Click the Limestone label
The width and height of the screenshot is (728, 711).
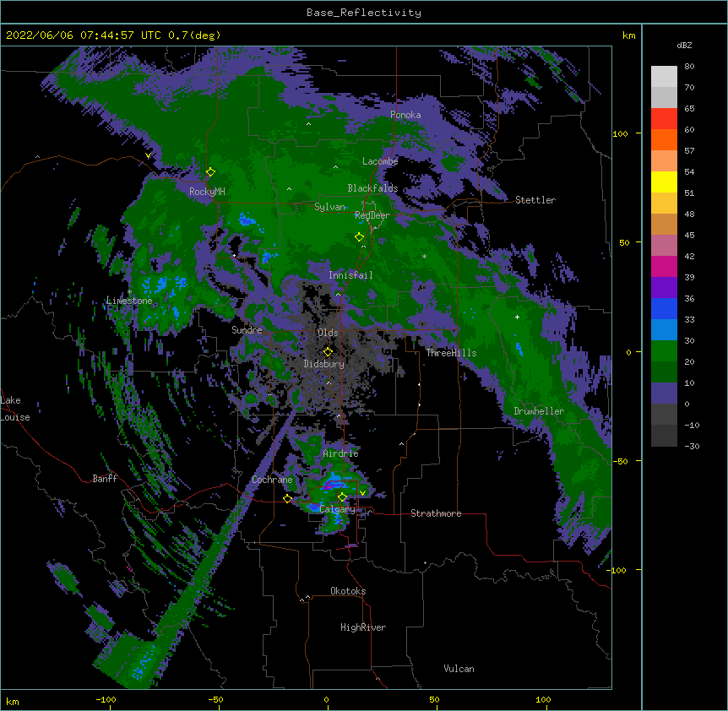coord(129,301)
